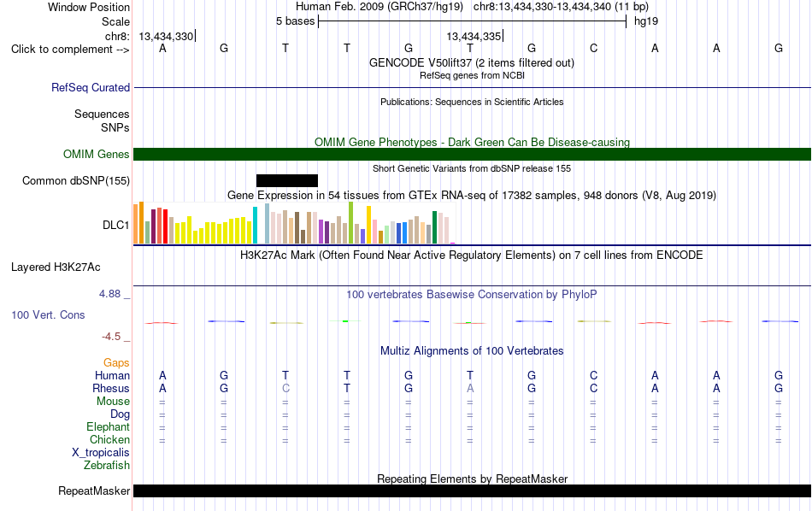Click the dark green OMIM Genes bar
Image resolution: width=812 pixels, height=511 pixels.
pos(473,155)
